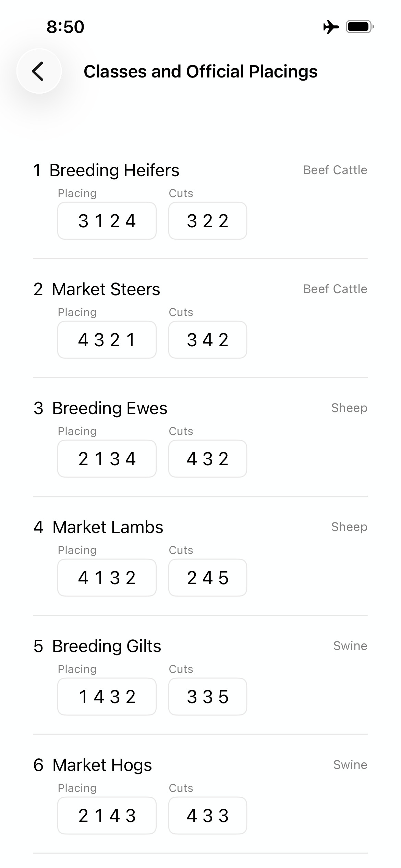Image resolution: width=401 pixels, height=868 pixels.
Task: Open the Breeding Gilts placing 1 4 3 2
Action: click(107, 697)
